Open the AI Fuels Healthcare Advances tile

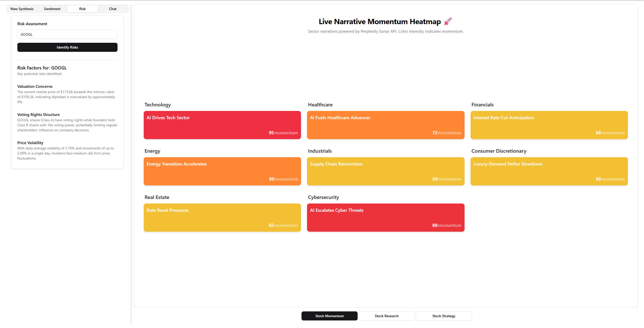386,125
